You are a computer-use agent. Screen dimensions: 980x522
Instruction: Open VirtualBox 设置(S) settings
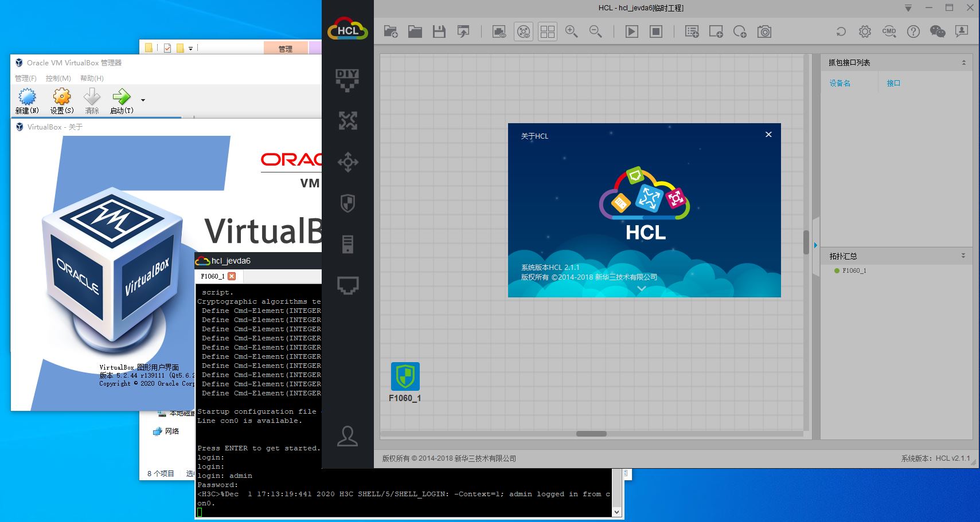(x=62, y=101)
